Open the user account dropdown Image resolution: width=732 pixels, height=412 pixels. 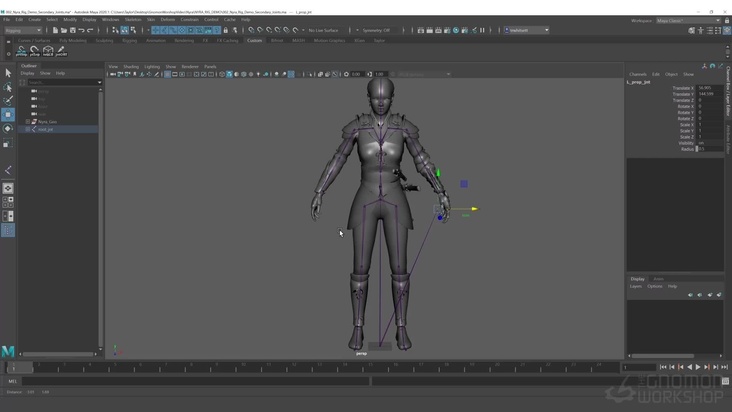[x=526, y=30]
